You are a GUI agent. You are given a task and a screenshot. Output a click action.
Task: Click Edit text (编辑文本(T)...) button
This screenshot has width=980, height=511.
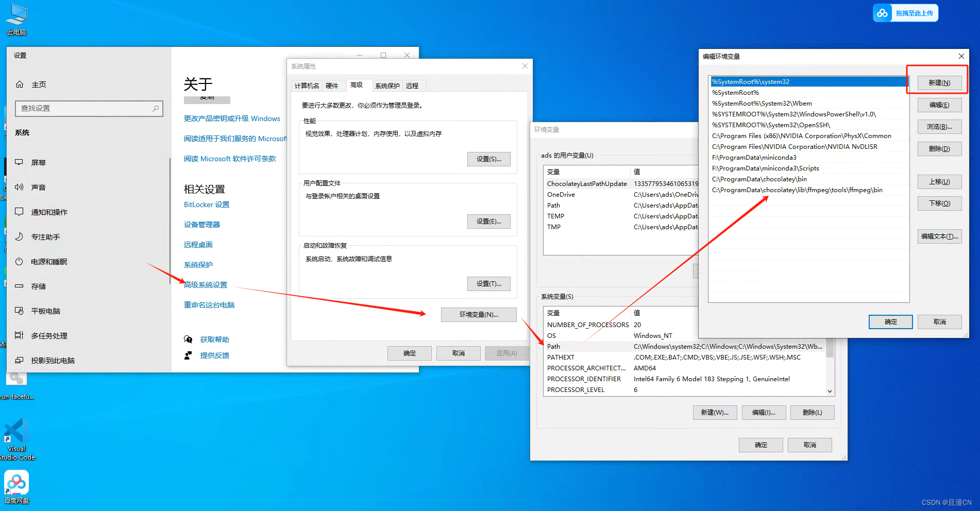(939, 236)
